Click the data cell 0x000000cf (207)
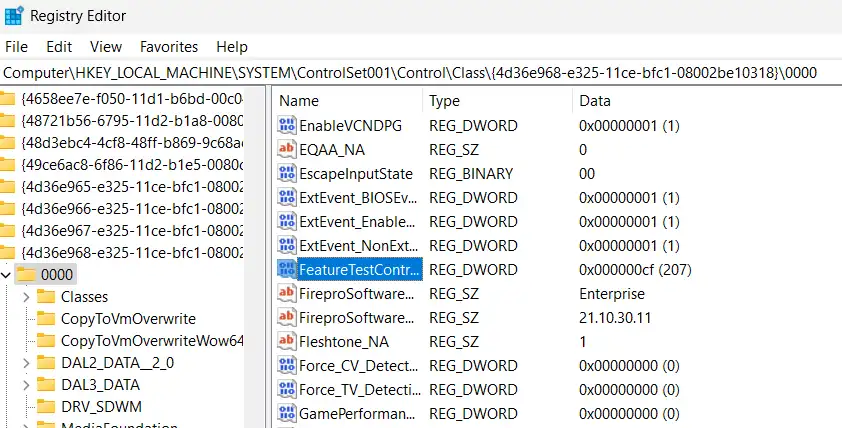Viewport: 842px width, 428px height. coord(635,270)
